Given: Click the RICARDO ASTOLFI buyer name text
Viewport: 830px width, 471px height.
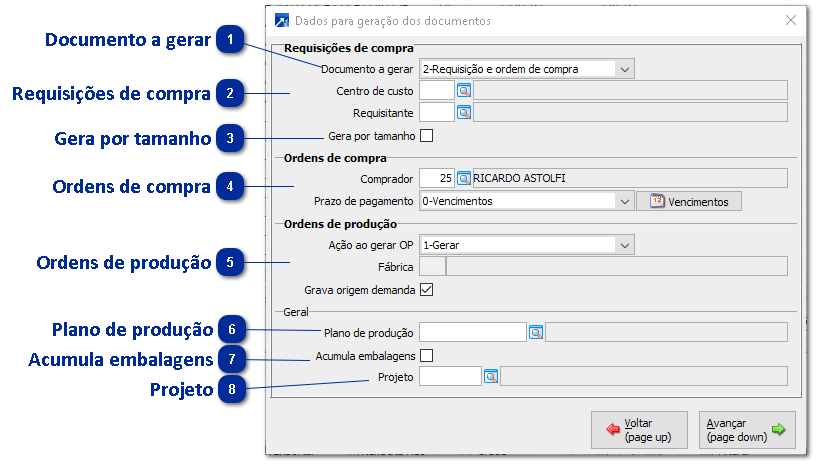Looking at the screenshot, I should pos(519,178).
